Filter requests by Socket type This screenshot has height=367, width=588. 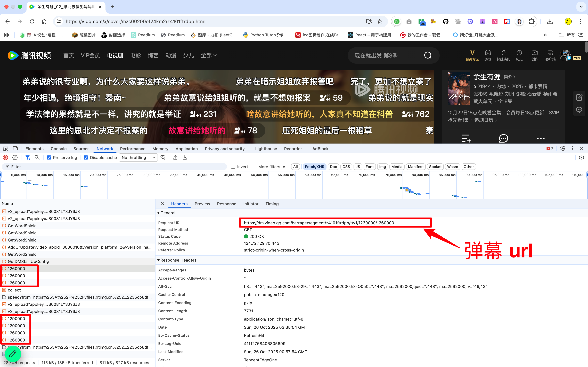[x=435, y=167]
